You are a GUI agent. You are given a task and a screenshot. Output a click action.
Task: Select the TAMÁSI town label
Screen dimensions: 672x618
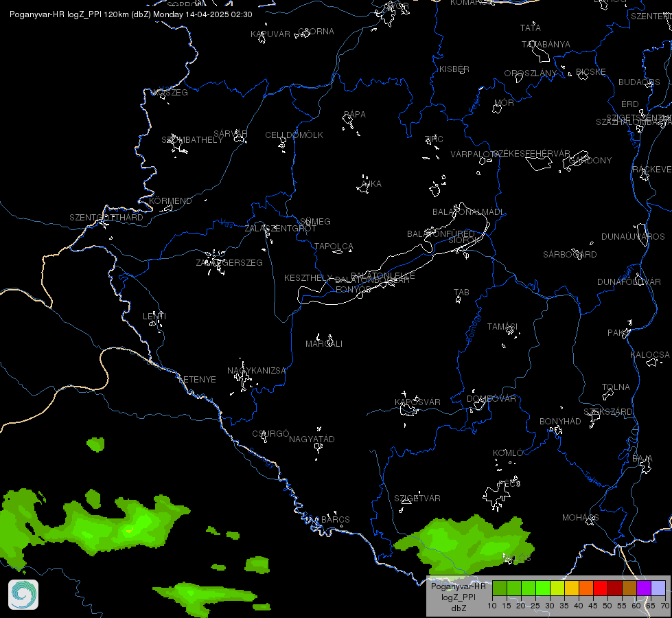(x=502, y=327)
